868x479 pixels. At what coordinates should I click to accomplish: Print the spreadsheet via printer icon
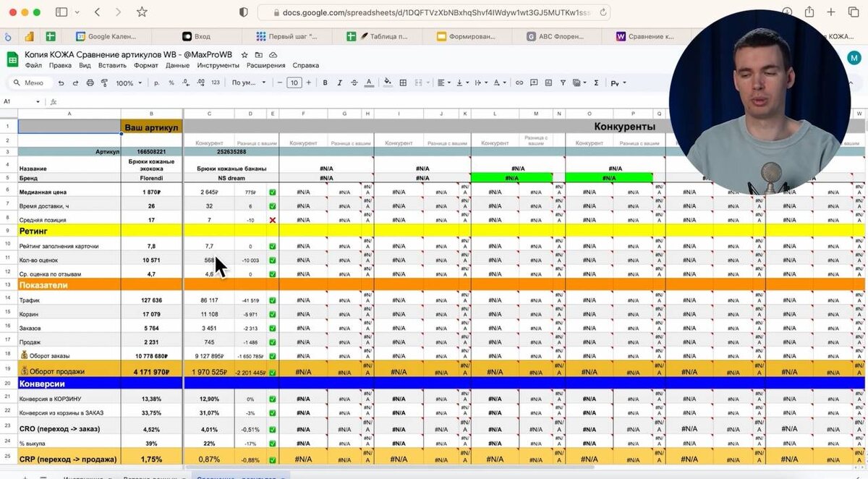[90, 83]
